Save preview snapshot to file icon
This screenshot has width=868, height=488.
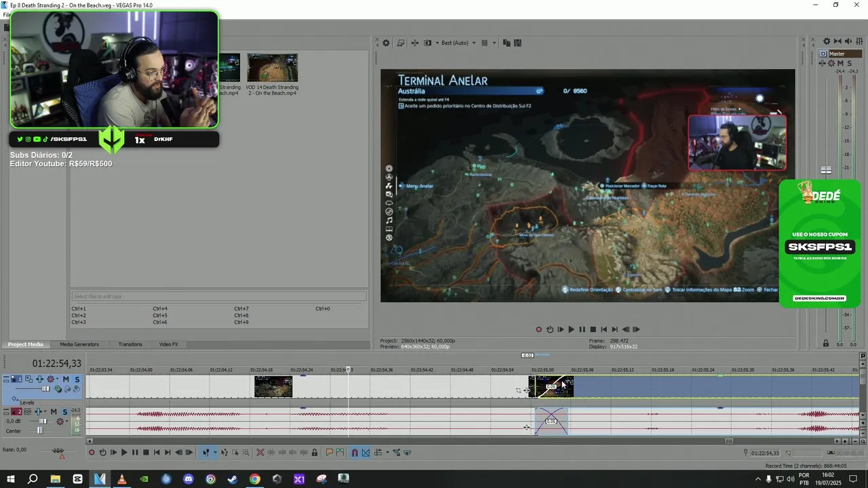[x=518, y=43]
